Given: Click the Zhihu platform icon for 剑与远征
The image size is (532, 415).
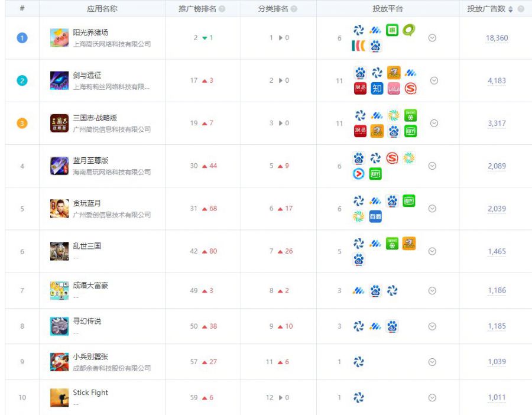Looking at the screenshot, I should [377, 89].
